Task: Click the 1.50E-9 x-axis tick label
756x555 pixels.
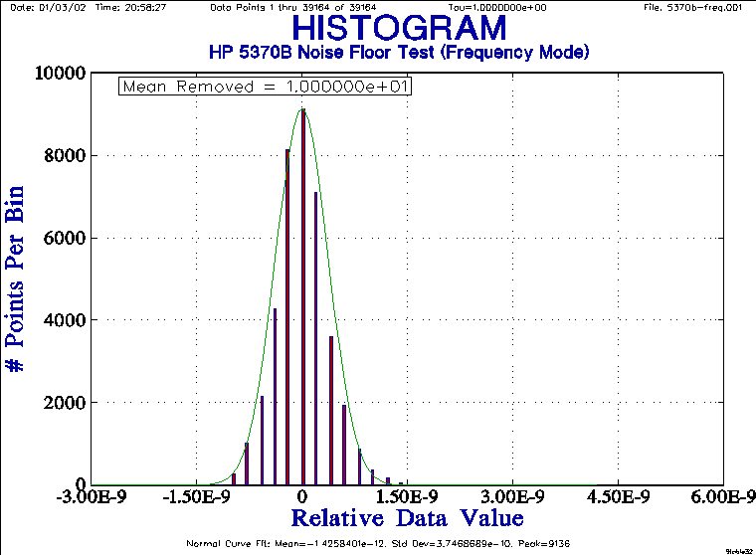Action: tap(407, 496)
